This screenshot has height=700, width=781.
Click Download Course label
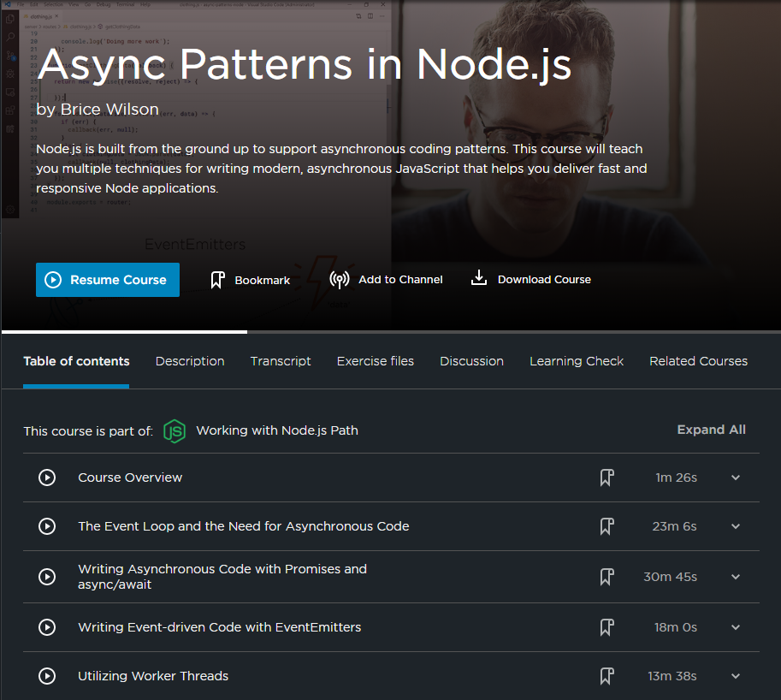544,280
